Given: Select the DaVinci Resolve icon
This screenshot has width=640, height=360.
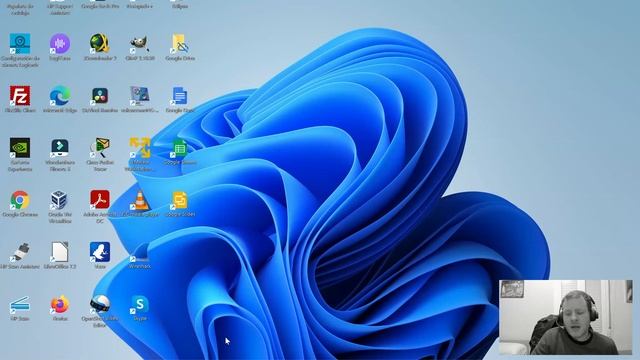Looking at the screenshot, I should tap(100, 96).
